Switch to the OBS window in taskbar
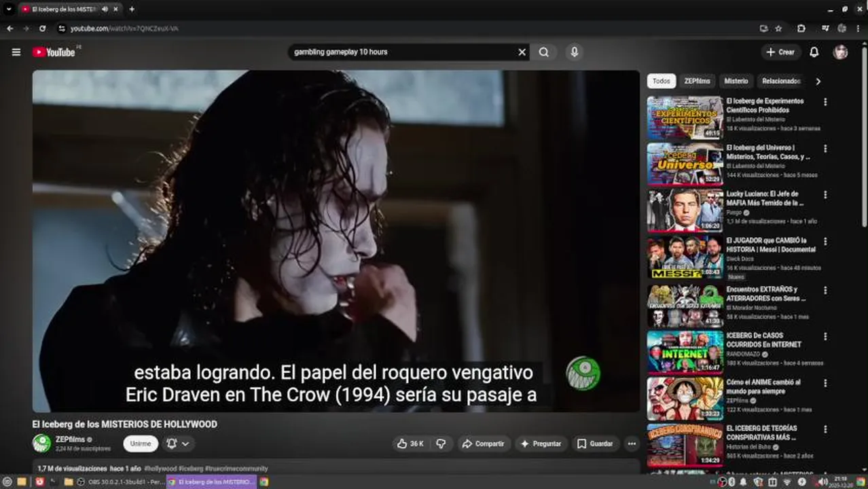Screen dimensions: 868x489 [x=120, y=482]
